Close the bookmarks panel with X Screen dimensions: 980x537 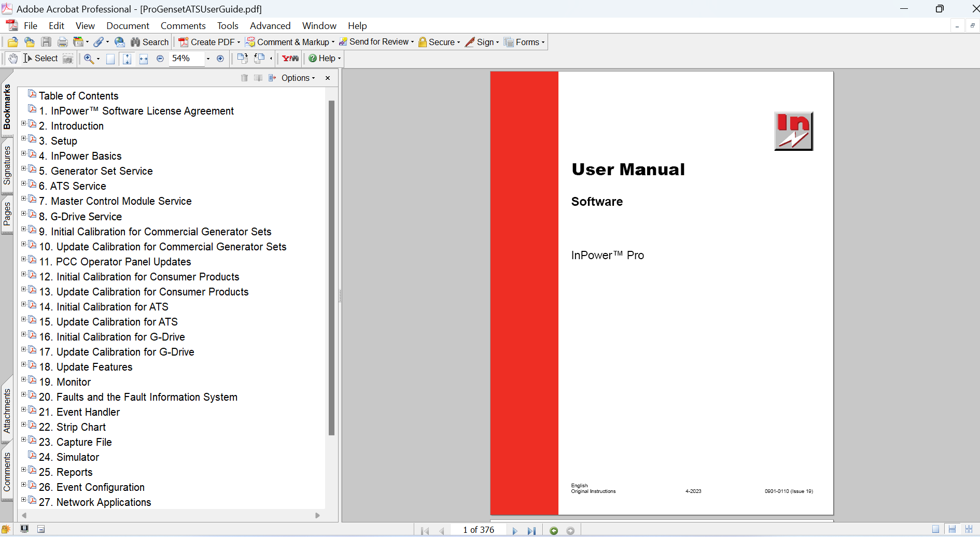(x=328, y=78)
